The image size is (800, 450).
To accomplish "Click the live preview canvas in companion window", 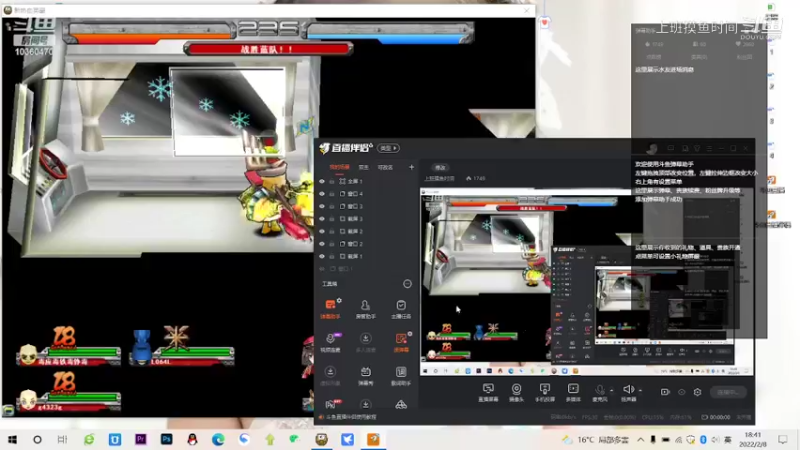I will point(586,282).
